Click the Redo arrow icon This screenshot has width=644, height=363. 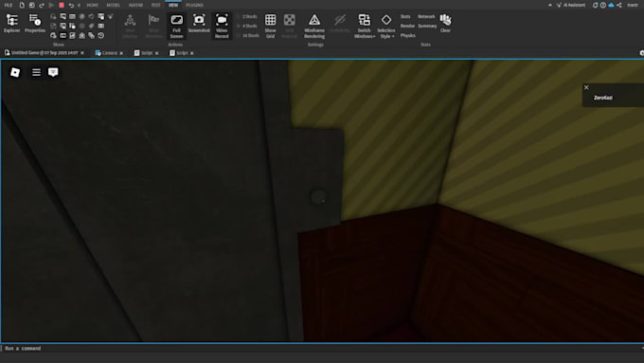click(42, 5)
